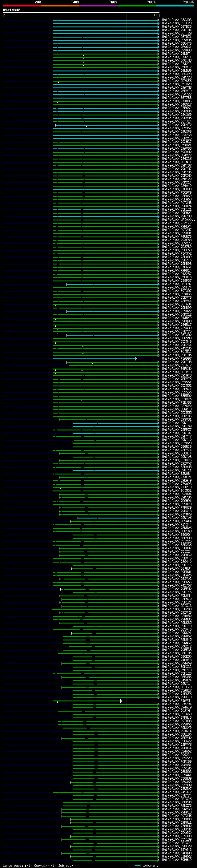Click the Large gaps legend text

(13, 866)
